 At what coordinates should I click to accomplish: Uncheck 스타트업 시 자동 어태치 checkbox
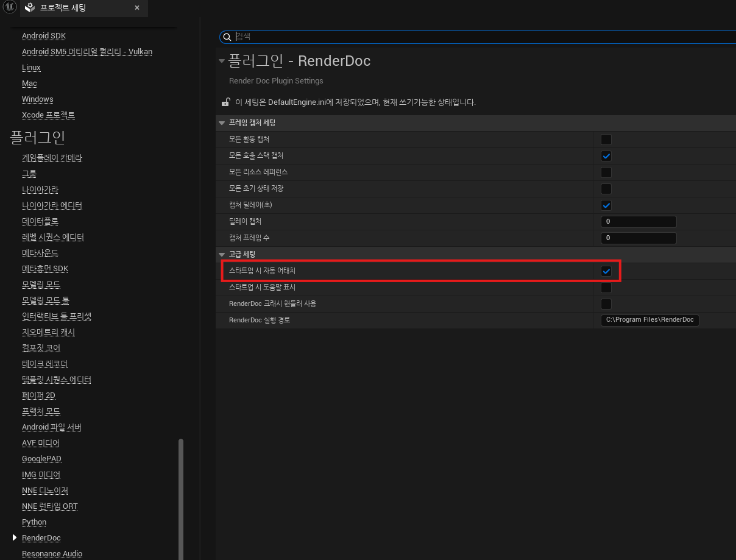[x=606, y=271]
